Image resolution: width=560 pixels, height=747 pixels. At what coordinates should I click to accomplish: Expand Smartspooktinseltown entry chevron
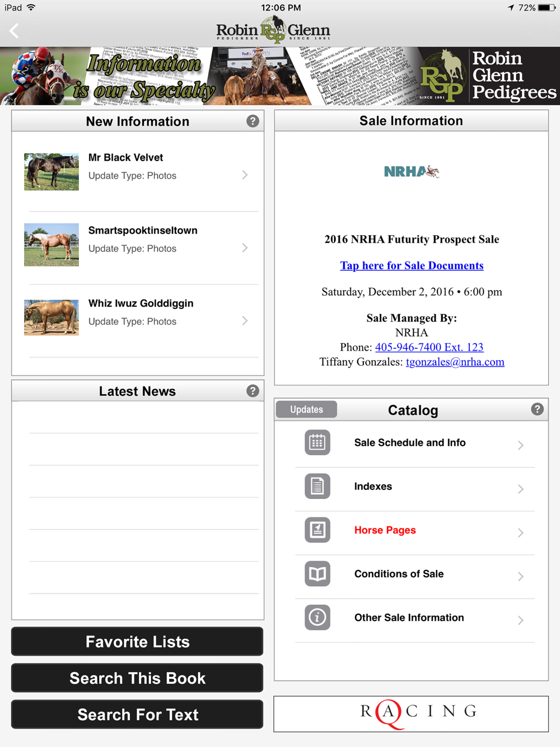[x=245, y=248]
